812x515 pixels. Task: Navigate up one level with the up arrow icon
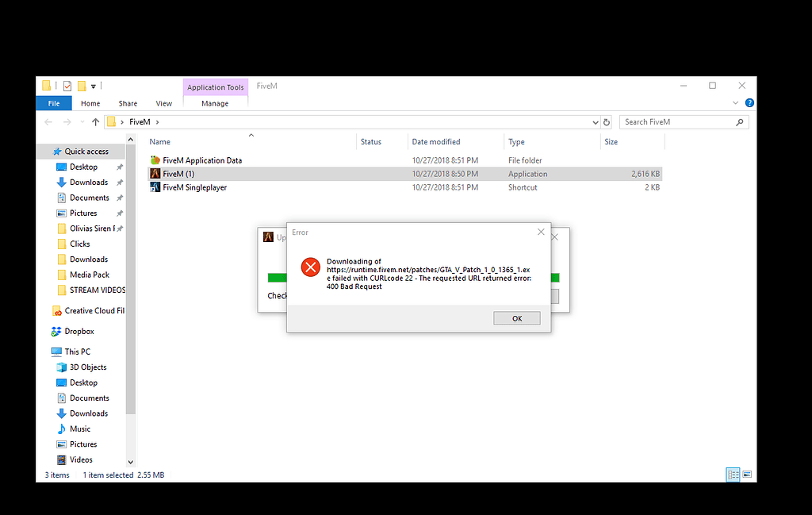(96, 121)
